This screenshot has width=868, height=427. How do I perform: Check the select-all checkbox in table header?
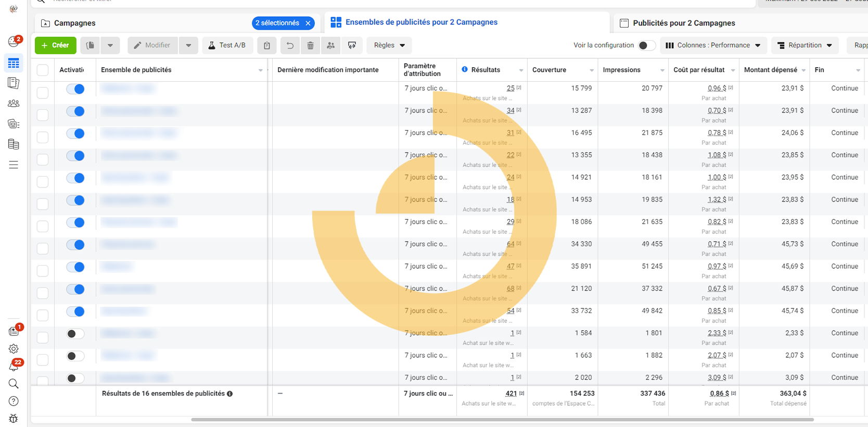coord(43,70)
